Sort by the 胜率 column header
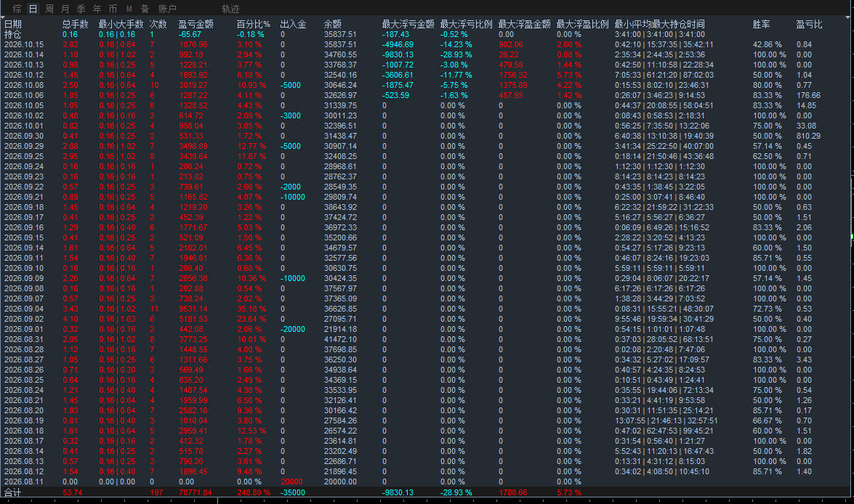This screenshot has height=504, width=854. click(x=762, y=24)
